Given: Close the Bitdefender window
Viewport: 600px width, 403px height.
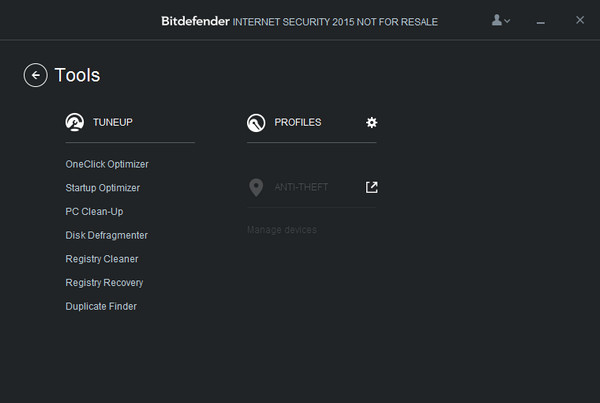Looking at the screenshot, I should coord(580,20).
